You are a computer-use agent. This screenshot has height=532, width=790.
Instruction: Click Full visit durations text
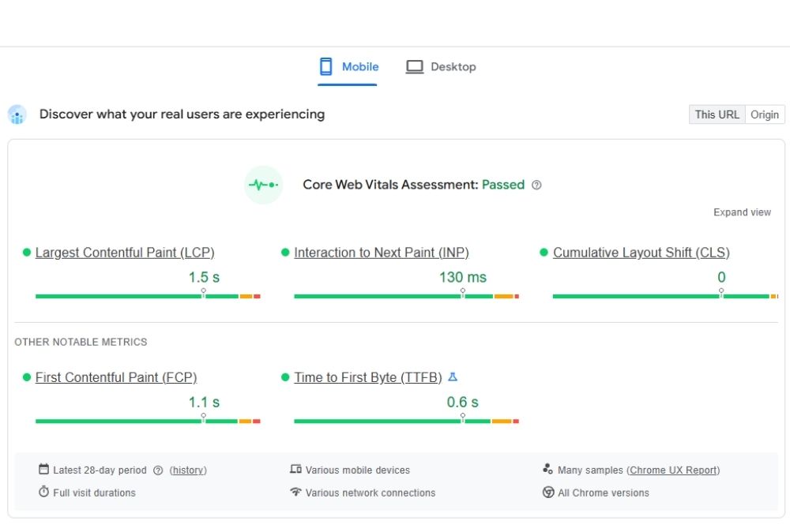pyautogui.click(x=94, y=493)
